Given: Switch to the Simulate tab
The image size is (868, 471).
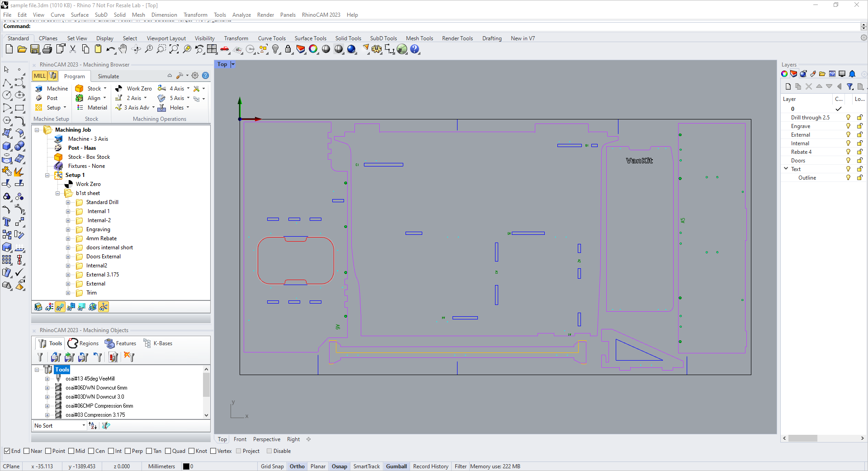Looking at the screenshot, I should 108,76.
